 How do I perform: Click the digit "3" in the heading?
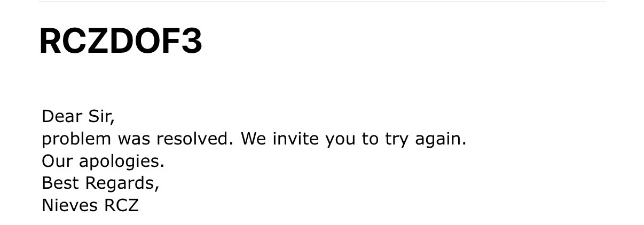point(191,41)
